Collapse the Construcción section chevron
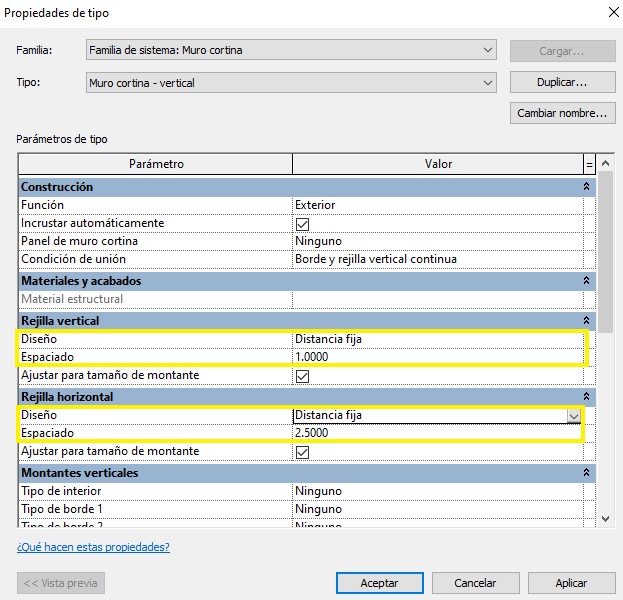The height and width of the screenshot is (600, 623). [586, 187]
